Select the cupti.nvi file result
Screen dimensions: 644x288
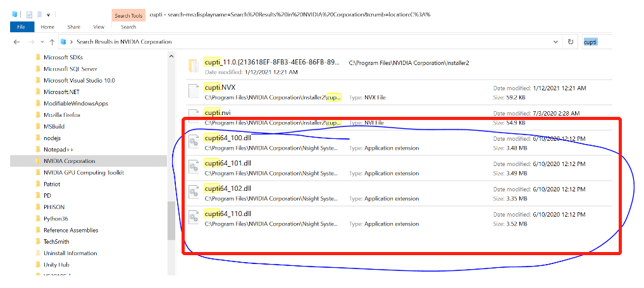[397, 117]
